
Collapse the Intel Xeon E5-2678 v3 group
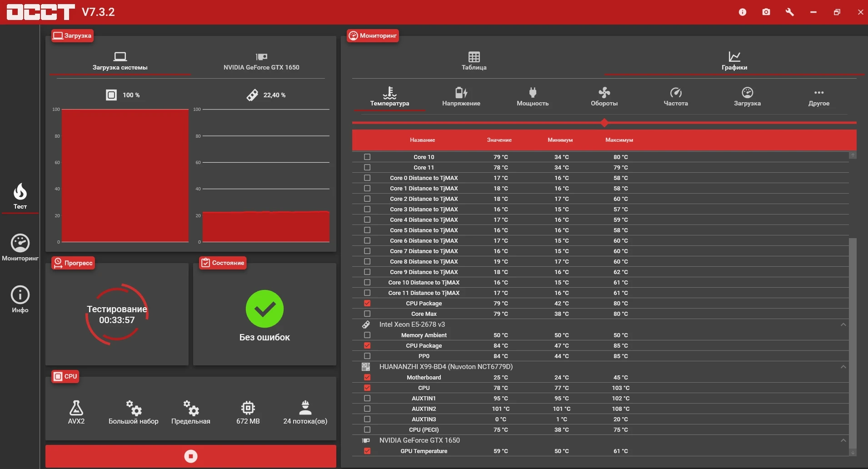[843, 324]
